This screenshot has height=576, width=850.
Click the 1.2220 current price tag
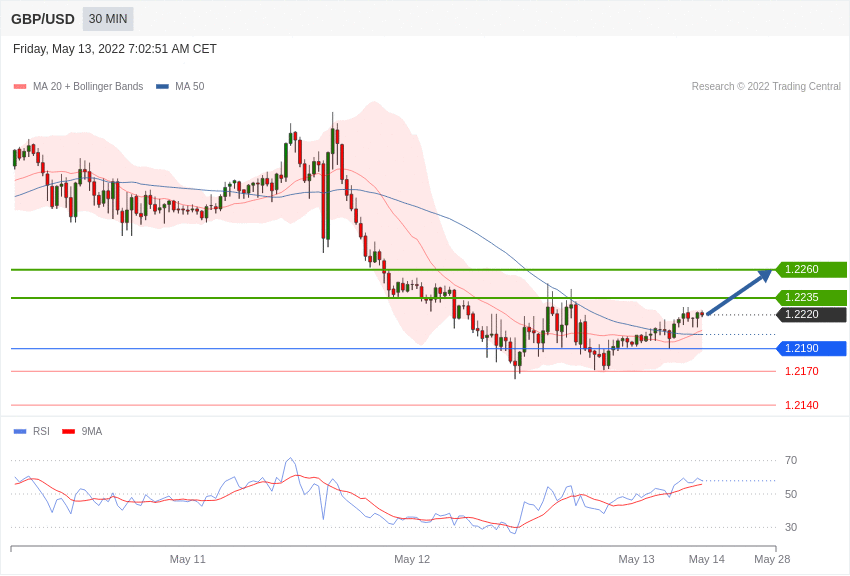[811, 314]
